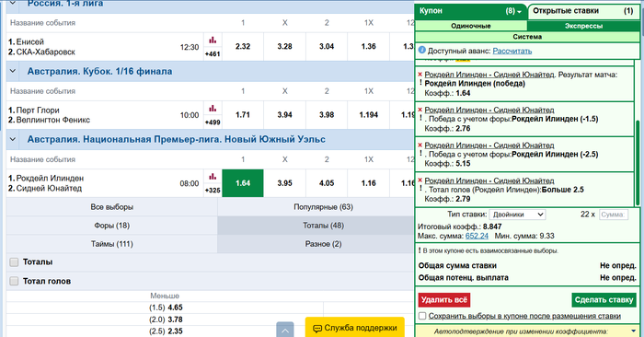Select draw odds 3.94 Перт Глори match
The width and height of the screenshot is (644, 337).
tap(284, 115)
